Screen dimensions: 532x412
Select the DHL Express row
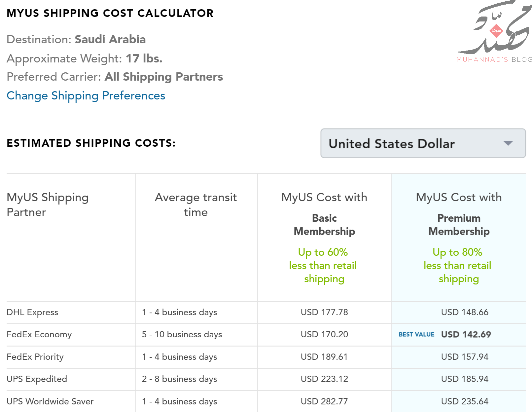click(x=266, y=312)
